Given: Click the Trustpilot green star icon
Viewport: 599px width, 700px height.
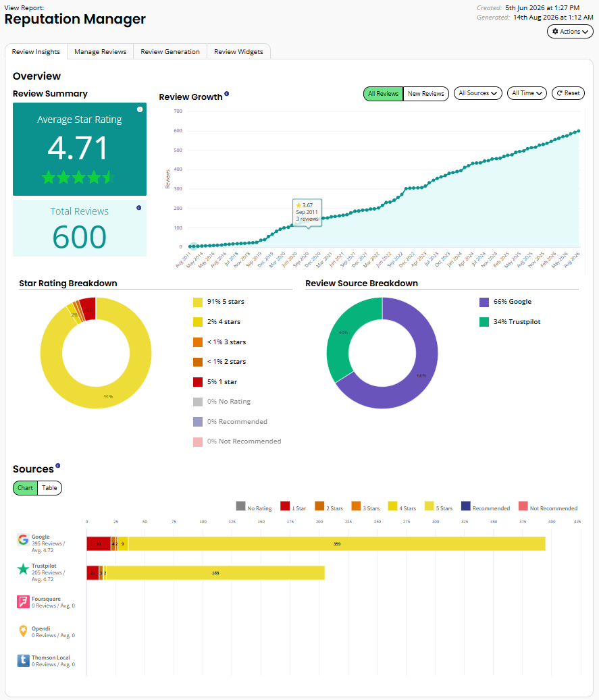Looking at the screenshot, I should [x=23, y=569].
